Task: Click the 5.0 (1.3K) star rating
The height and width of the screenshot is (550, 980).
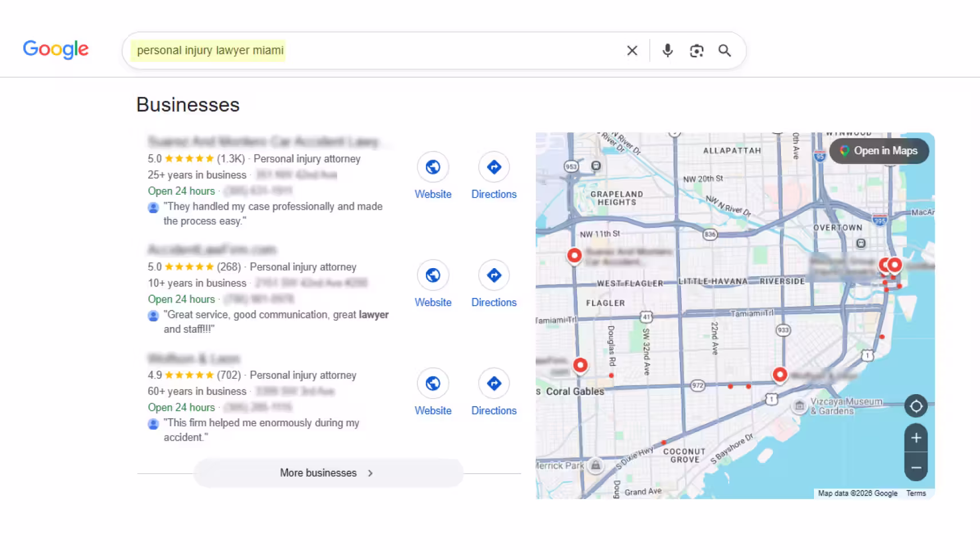Action: click(196, 159)
